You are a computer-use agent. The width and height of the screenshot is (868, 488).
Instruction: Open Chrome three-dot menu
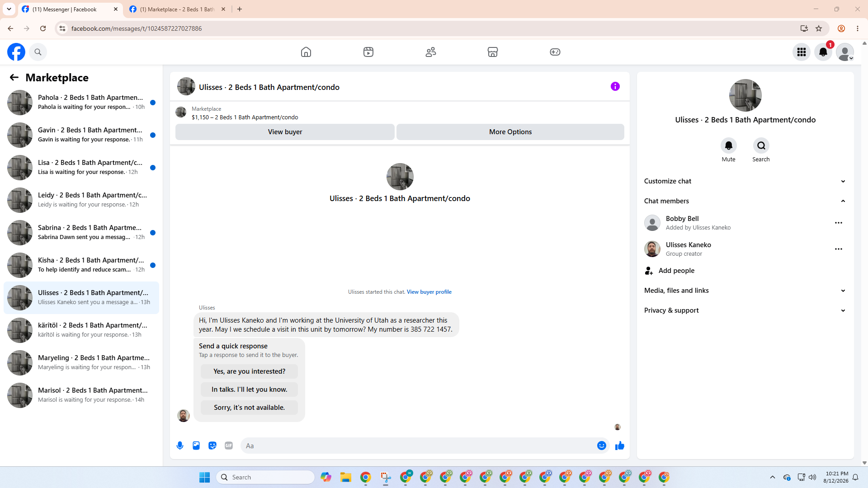858,28
